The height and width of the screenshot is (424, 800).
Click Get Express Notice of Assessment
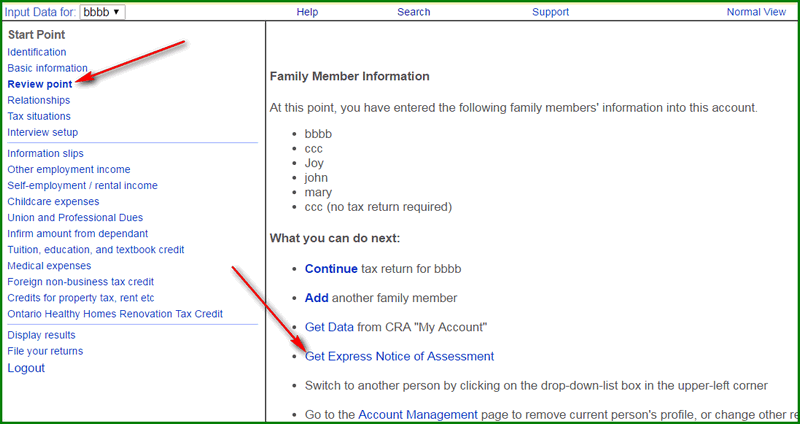[x=399, y=356]
